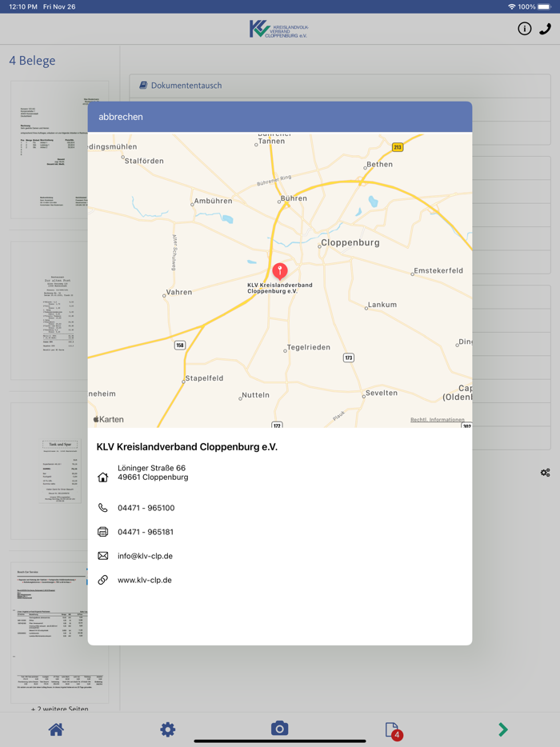The width and height of the screenshot is (560, 747).
Task: Select the red map pin for KLV
Action: coord(280,271)
